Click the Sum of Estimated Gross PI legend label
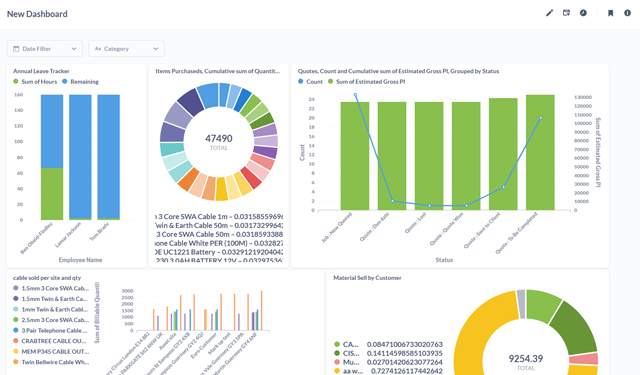The height and width of the screenshot is (375, 640). pos(371,82)
